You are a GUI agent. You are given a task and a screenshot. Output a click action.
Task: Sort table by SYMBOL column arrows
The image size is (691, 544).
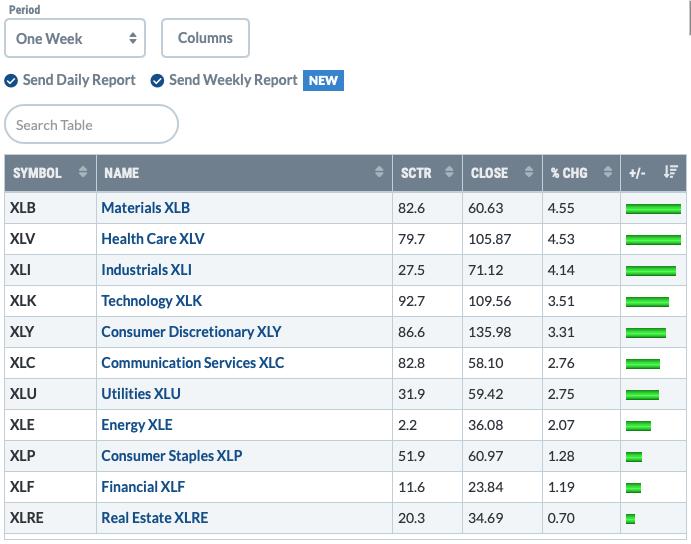coord(82,172)
